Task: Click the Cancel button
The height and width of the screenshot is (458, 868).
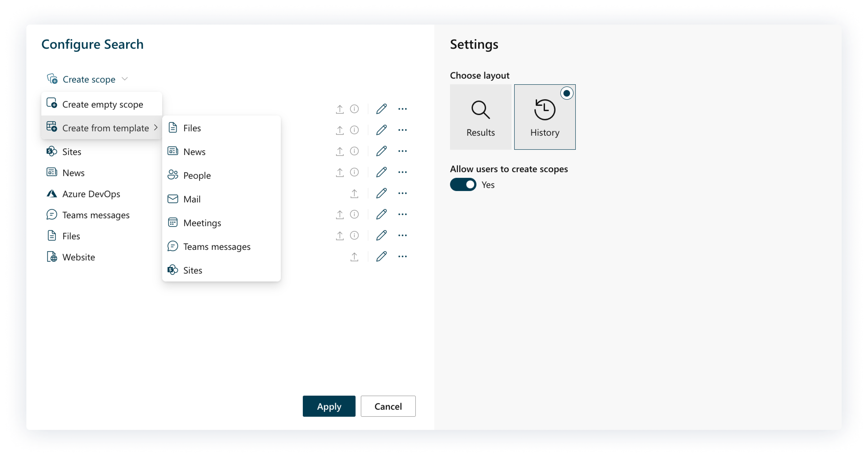Action: [388, 406]
